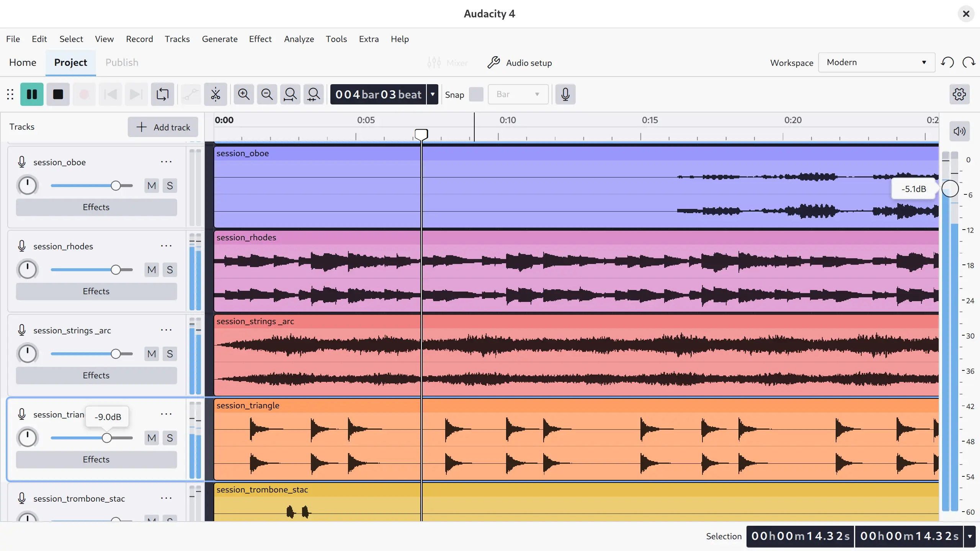Open project settings gear icon

[959, 94]
